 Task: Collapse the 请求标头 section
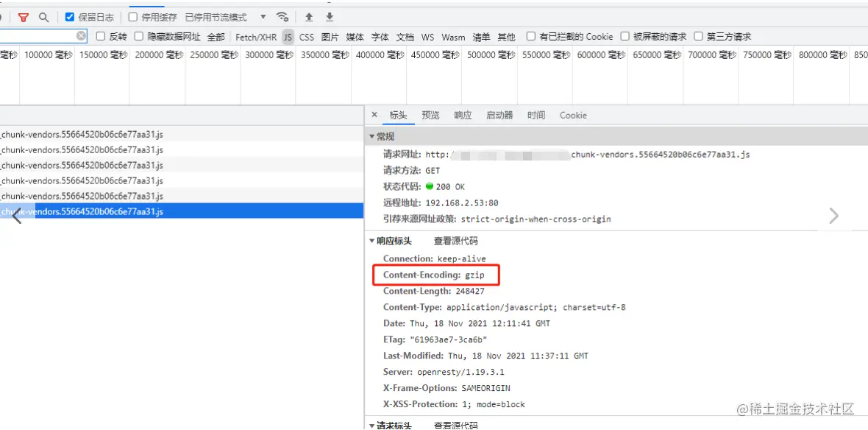(372, 426)
